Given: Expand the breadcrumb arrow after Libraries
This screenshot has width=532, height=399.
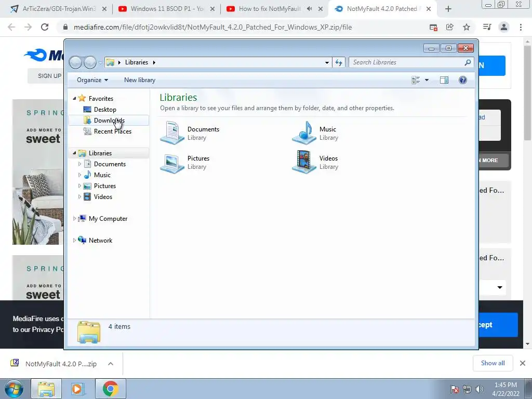Looking at the screenshot, I should (x=154, y=62).
